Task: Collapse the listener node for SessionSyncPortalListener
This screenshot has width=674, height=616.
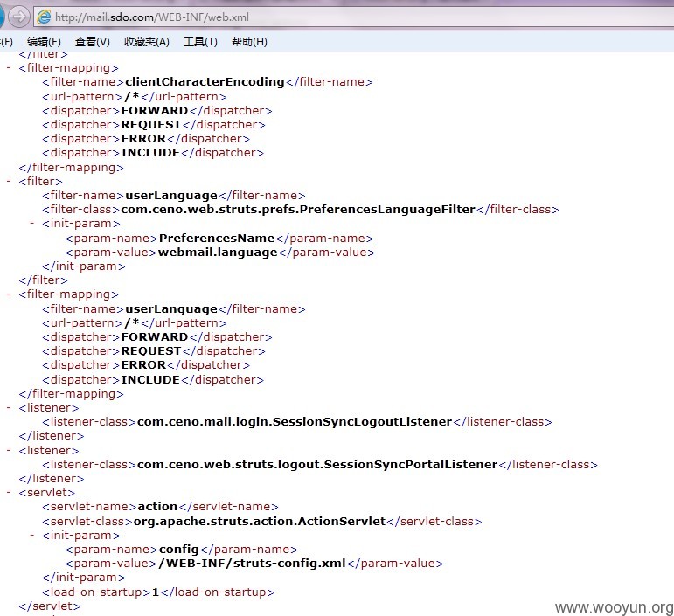Action: (9, 450)
